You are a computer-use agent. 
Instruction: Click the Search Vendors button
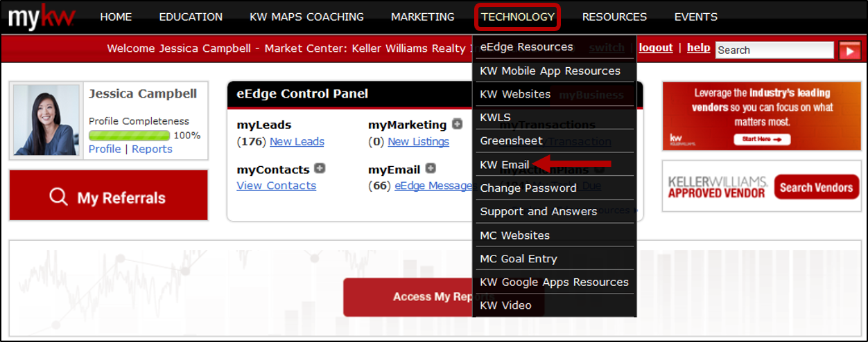tap(816, 187)
